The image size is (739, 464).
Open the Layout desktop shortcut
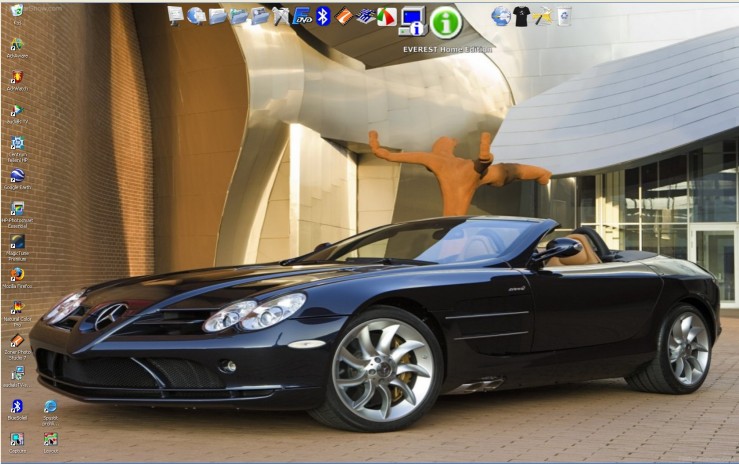[x=50, y=439]
